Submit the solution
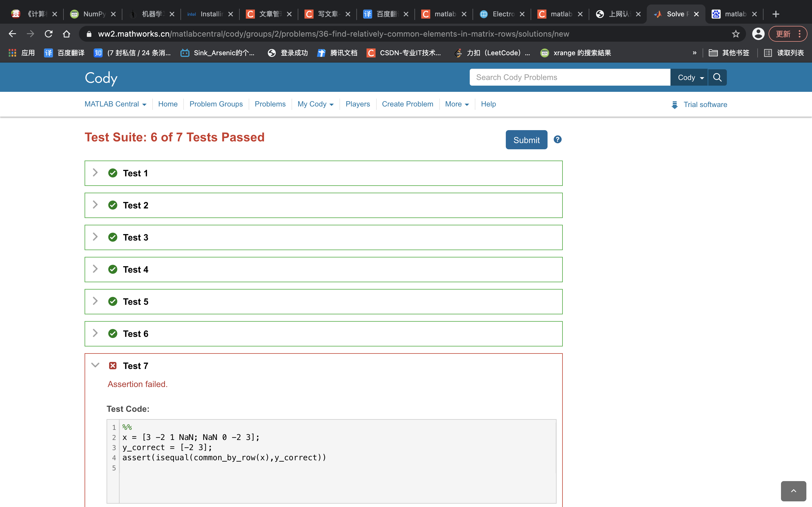This screenshot has width=812, height=507. point(526,140)
